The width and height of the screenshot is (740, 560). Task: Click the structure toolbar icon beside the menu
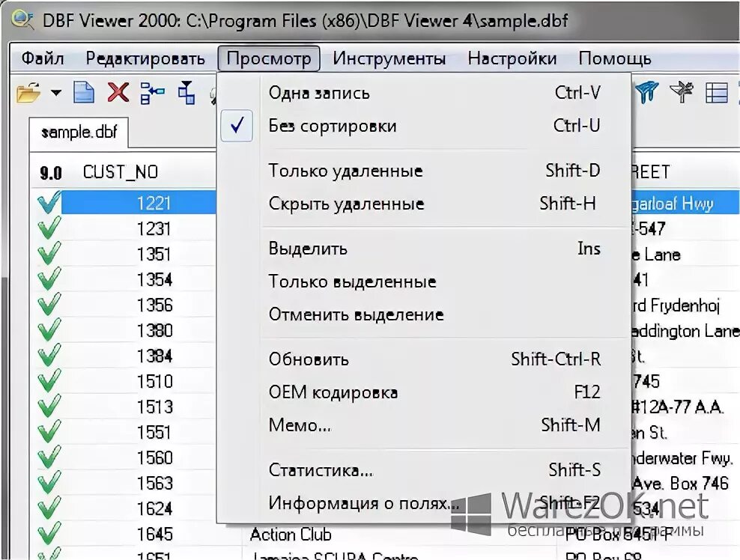(186, 92)
